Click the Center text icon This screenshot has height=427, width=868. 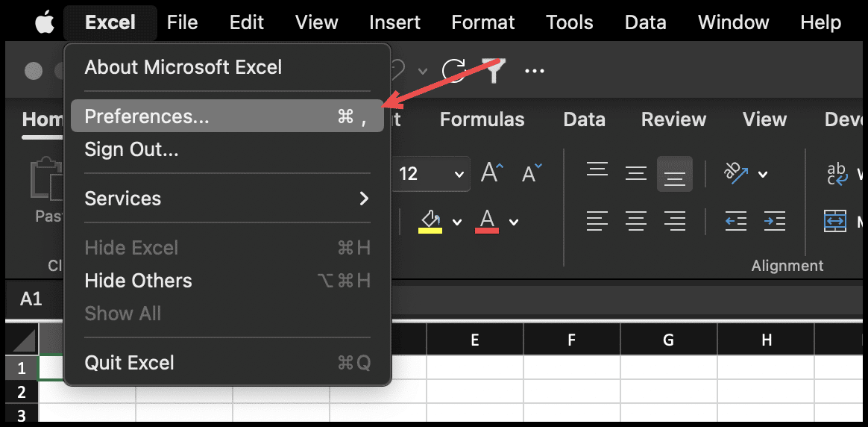pyautogui.click(x=635, y=222)
